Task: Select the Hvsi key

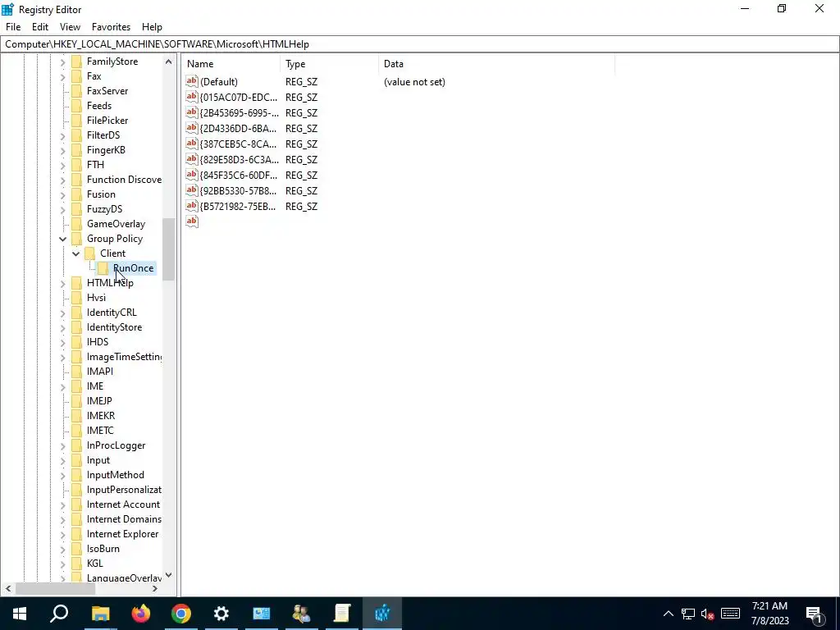Action: 97,297
